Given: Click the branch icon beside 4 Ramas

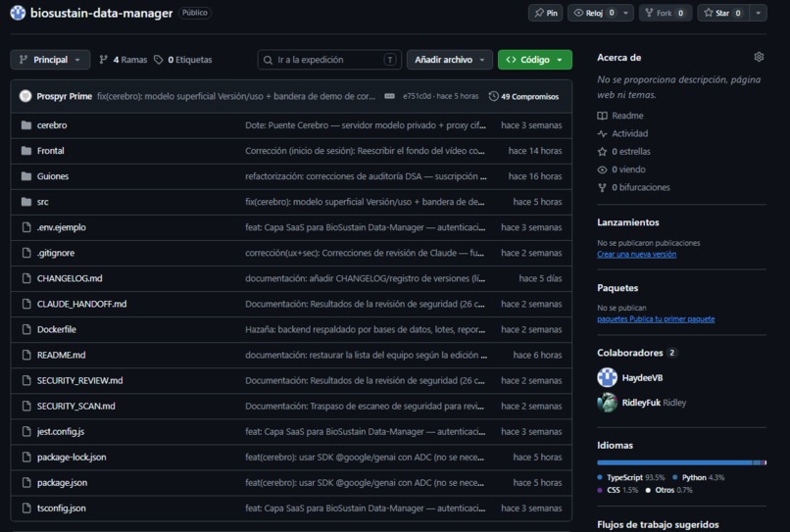Looking at the screenshot, I should coord(103,60).
